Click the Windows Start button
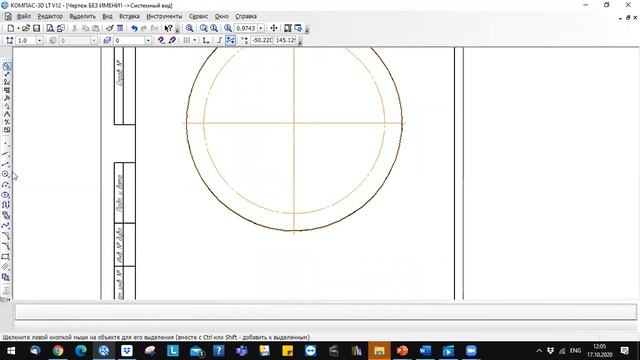Viewport: 640px width, 360px height. (x=11, y=351)
